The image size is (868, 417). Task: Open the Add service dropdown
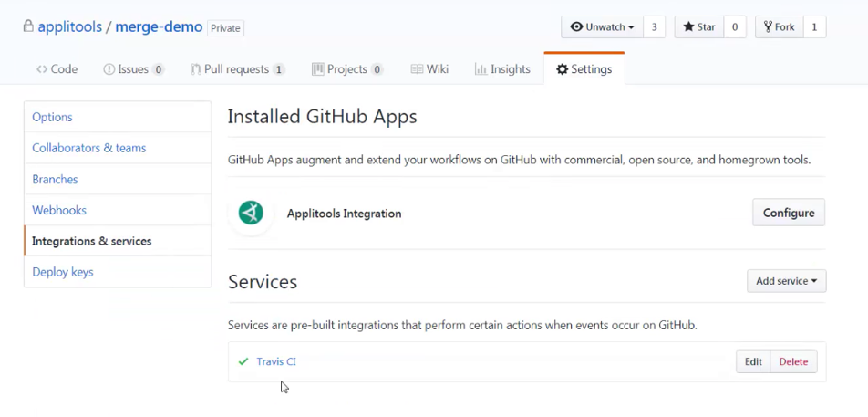(787, 281)
